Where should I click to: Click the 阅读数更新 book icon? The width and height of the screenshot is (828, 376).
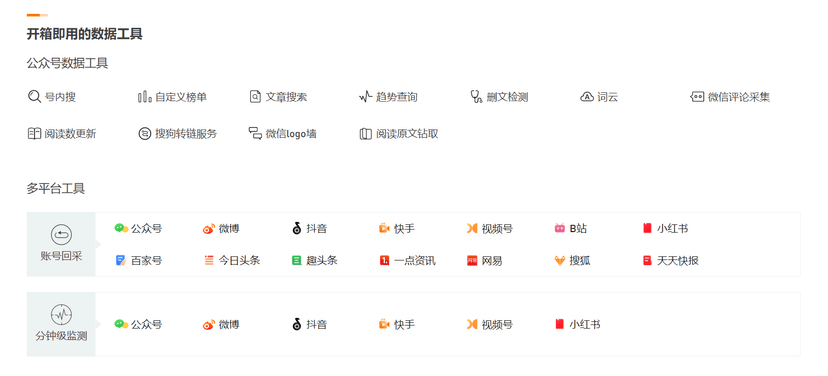34,134
